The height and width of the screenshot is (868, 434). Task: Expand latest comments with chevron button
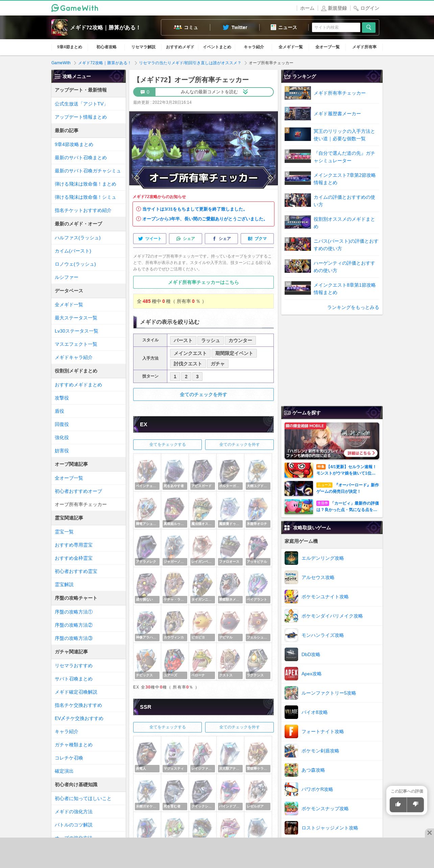click(245, 92)
